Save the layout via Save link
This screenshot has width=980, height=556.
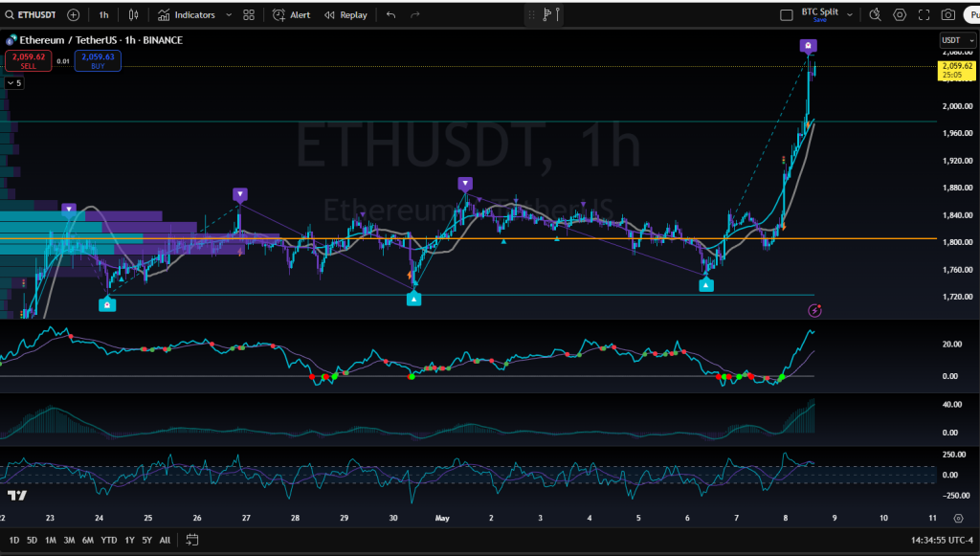coord(820,20)
